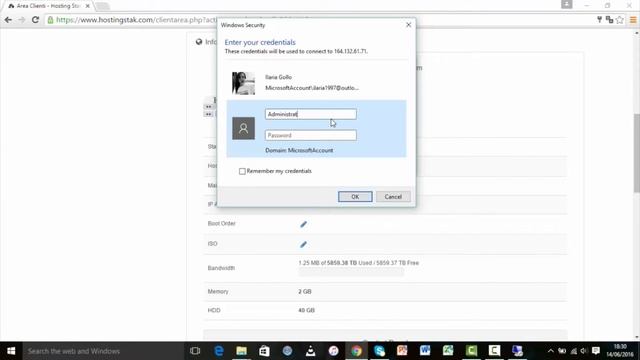This screenshot has width=640, height=360.
Task: Open Remote Desktop Connection from taskbar
Action: 517,351
